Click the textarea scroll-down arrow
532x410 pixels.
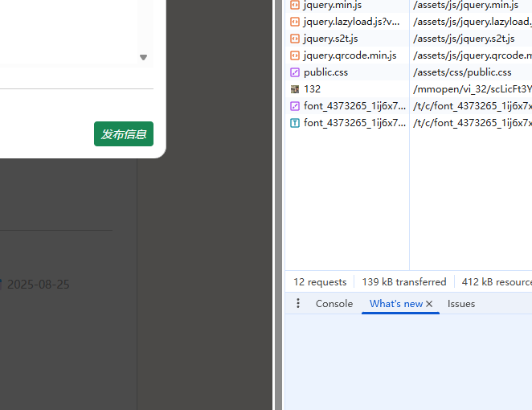(x=144, y=57)
